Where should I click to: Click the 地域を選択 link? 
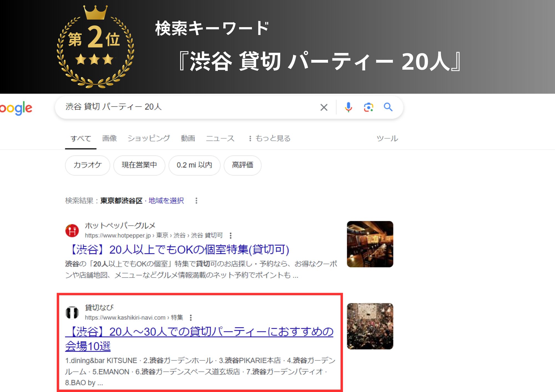pyautogui.click(x=166, y=201)
